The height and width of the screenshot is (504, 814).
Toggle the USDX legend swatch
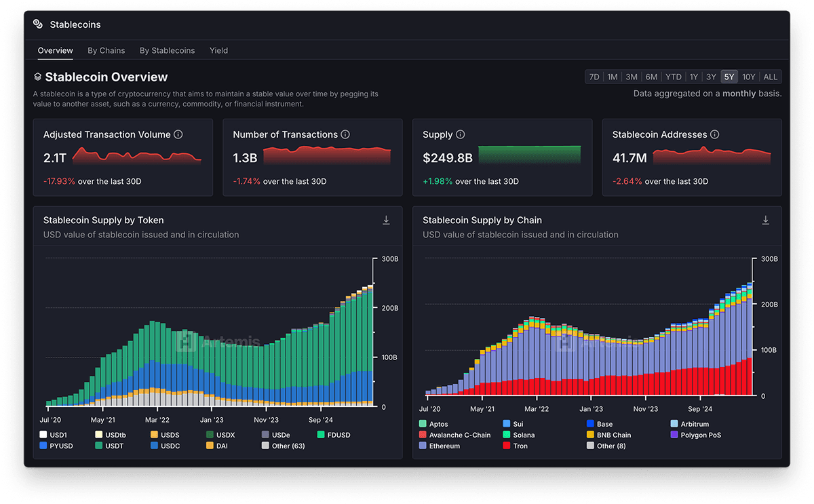(x=210, y=435)
